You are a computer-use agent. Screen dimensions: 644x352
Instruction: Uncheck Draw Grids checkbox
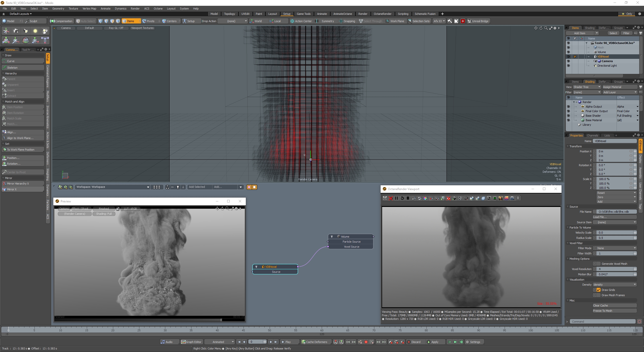pos(598,290)
